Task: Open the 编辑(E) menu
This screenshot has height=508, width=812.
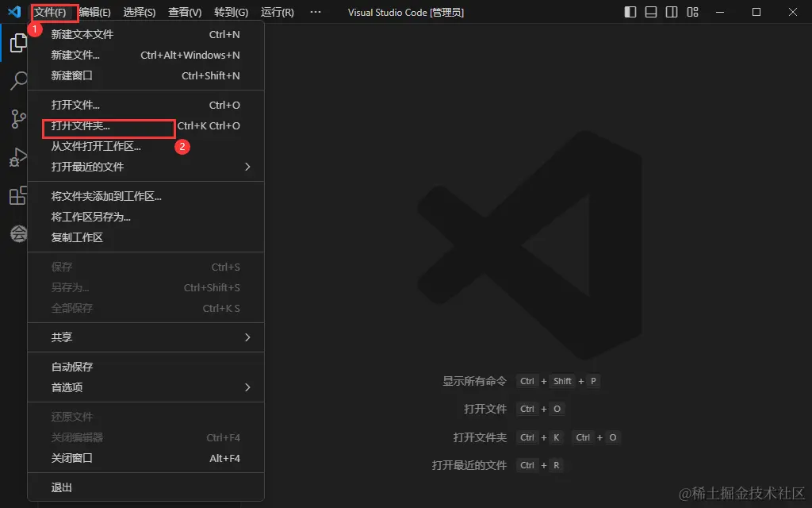Action: (x=95, y=12)
